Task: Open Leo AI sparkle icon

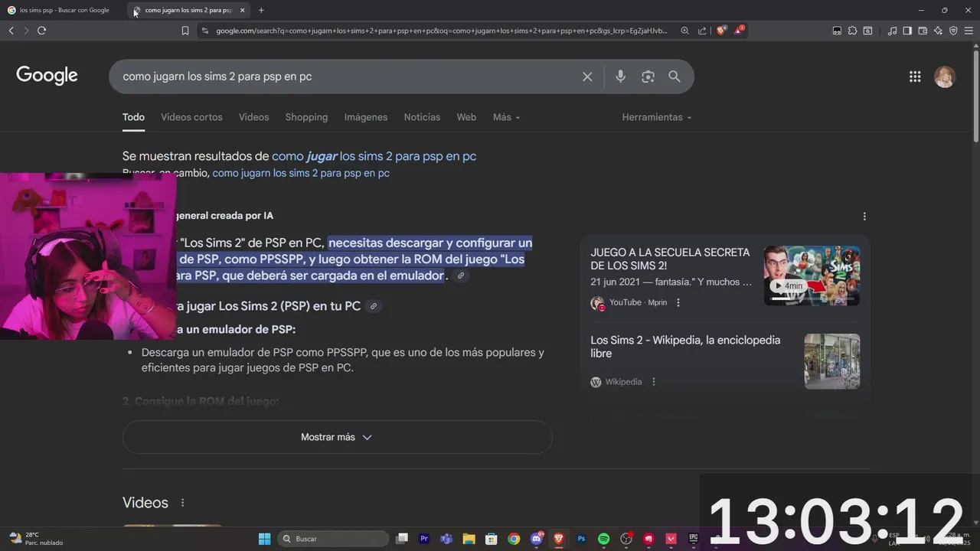Action: pyautogui.click(x=938, y=31)
